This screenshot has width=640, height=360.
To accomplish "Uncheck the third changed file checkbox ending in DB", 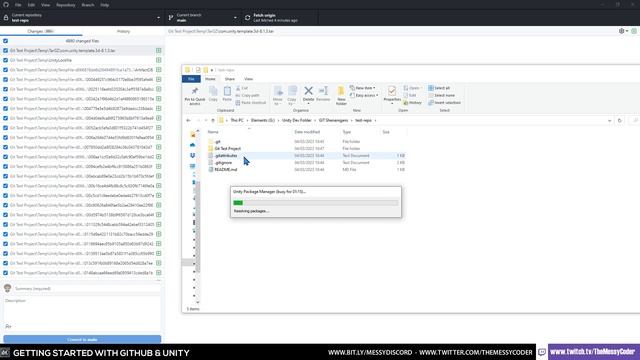I will pos(5,70).
